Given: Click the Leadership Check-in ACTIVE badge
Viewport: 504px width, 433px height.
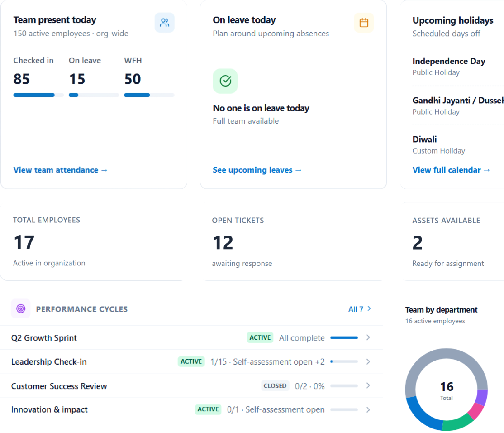Looking at the screenshot, I should [x=191, y=361].
